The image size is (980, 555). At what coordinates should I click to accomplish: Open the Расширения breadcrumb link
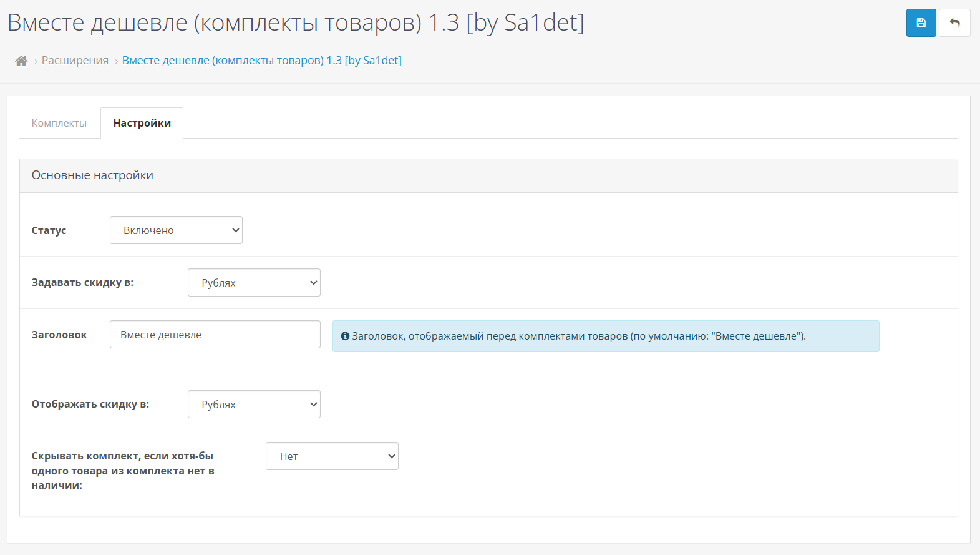pyautogui.click(x=75, y=61)
